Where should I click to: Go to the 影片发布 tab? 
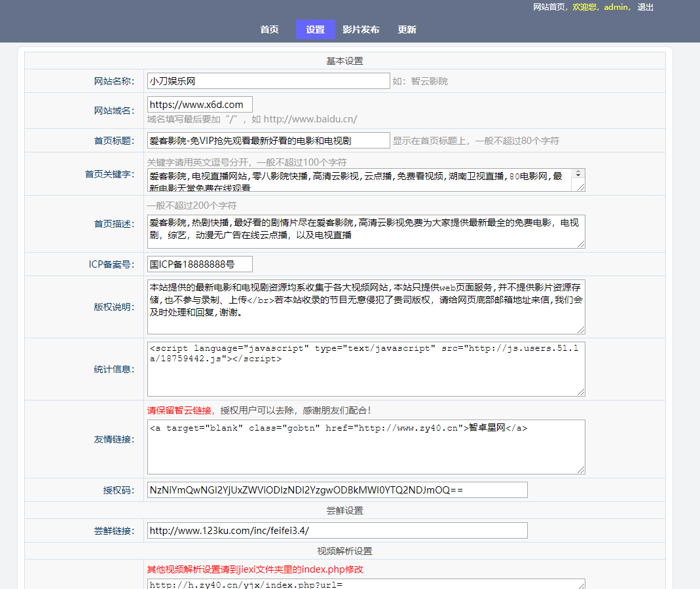[x=361, y=29]
